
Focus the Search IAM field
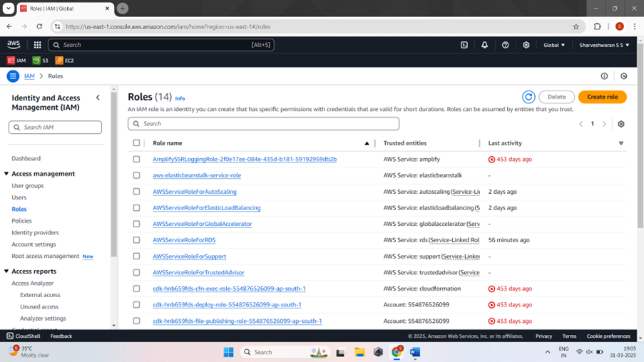(55, 128)
